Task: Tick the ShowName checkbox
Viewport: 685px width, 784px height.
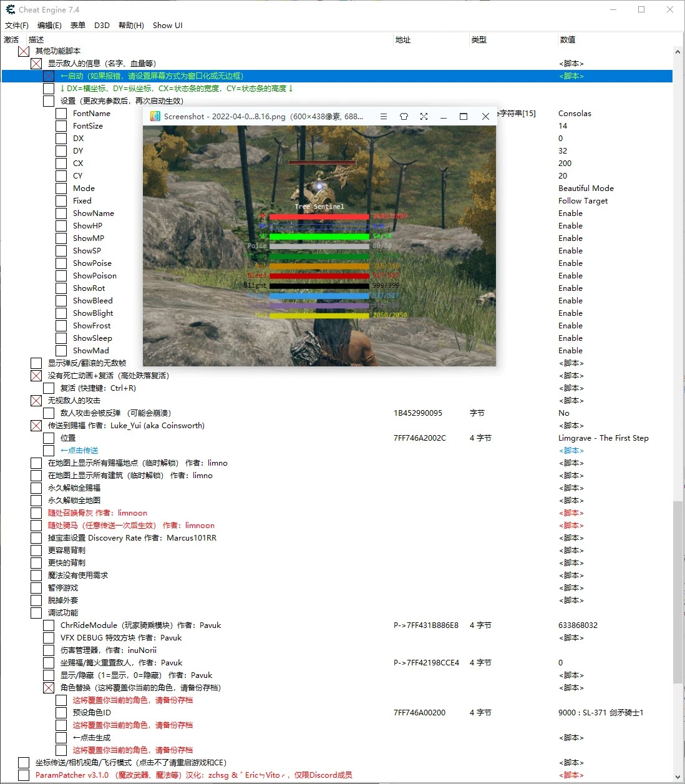Action: coord(61,213)
